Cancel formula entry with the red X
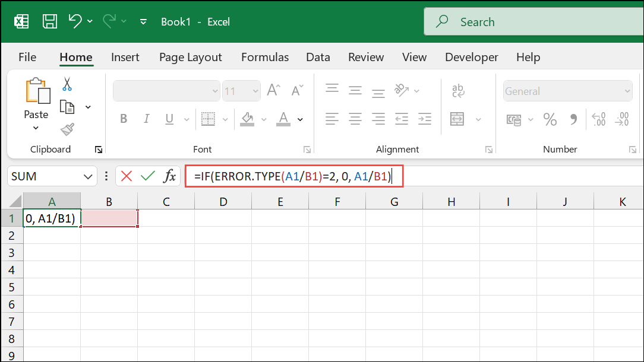644x362 pixels. coord(125,176)
